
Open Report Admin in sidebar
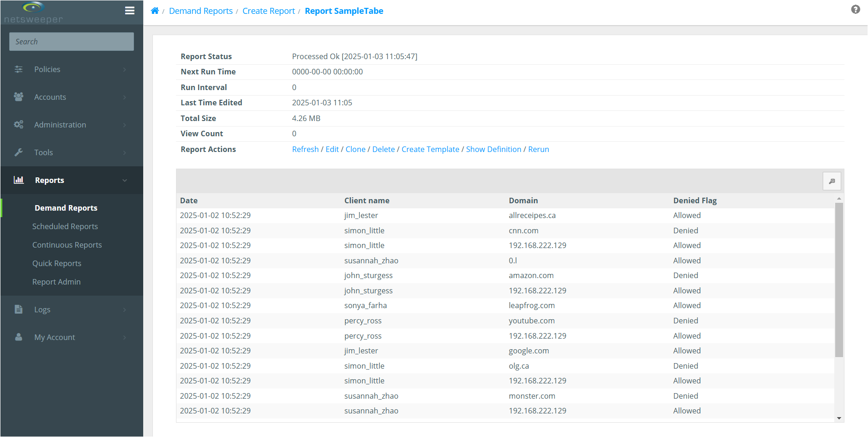coord(56,282)
